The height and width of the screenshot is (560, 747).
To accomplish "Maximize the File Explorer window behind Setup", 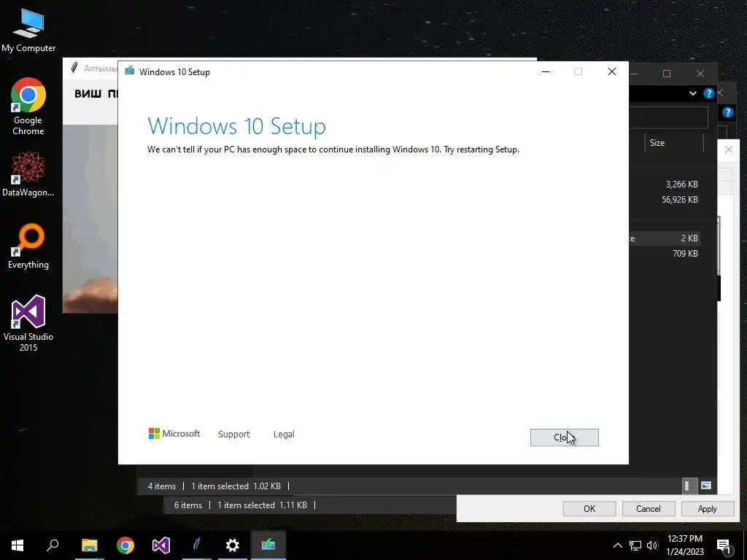I will (x=667, y=74).
